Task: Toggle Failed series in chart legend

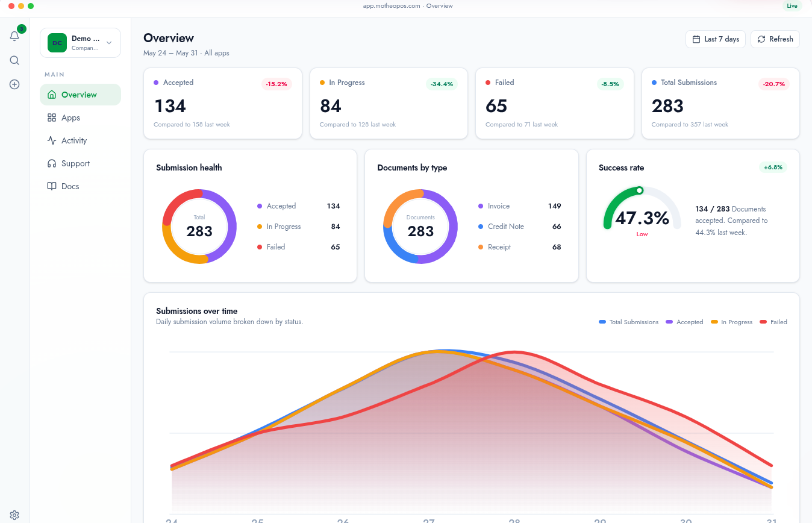Action: click(773, 322)
